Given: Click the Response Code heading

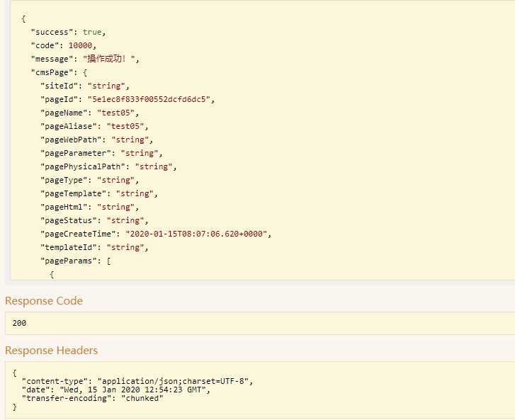Looking at the screenshot, I should click(44, 301).
